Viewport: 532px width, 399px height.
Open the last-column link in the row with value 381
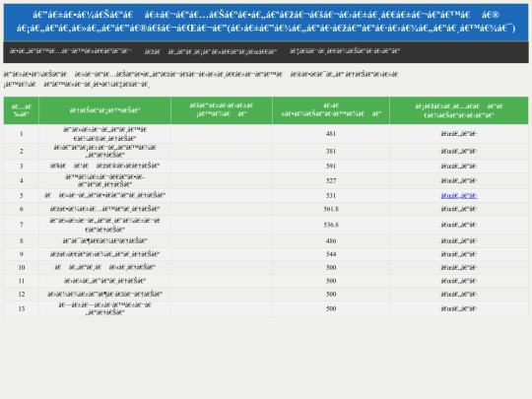tap(459, 151)
